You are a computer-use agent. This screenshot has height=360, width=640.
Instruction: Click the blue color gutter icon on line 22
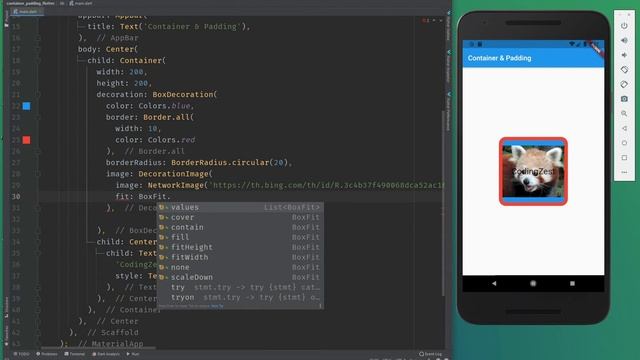(x=26, y=106)
